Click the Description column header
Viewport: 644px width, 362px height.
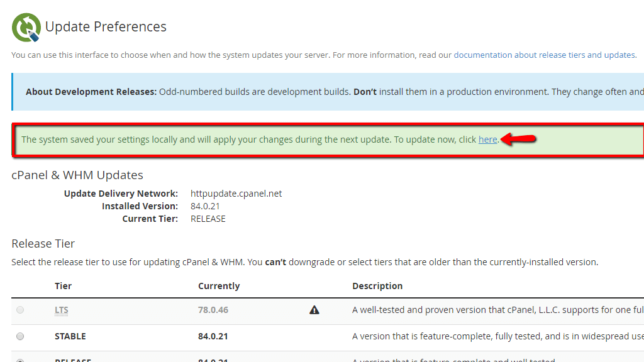tap(377, 286)
